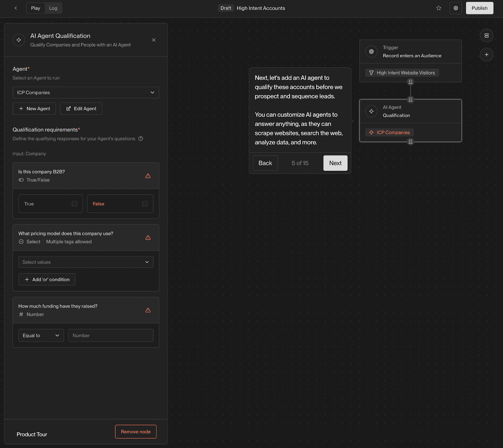Click 'Is this company B2B?' question
503x448 pixels.
point(41,172)
